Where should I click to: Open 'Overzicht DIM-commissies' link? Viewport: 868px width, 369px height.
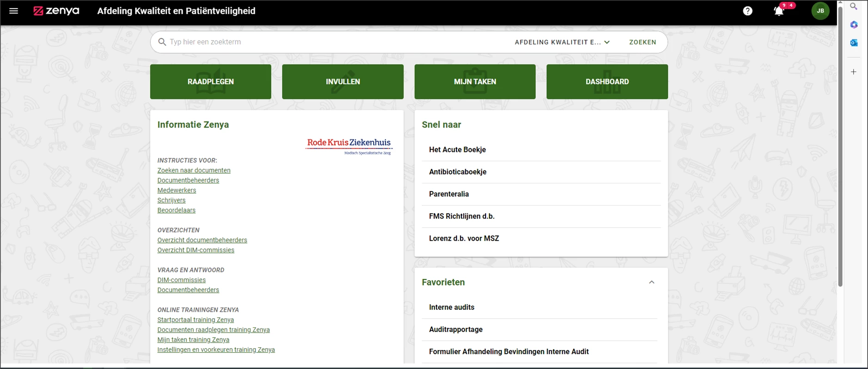[196, 250]
